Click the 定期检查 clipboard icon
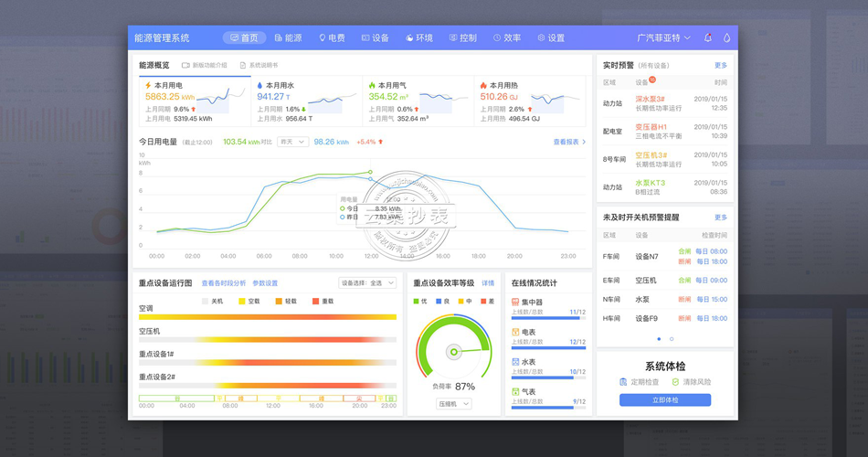 click(623, 382)
